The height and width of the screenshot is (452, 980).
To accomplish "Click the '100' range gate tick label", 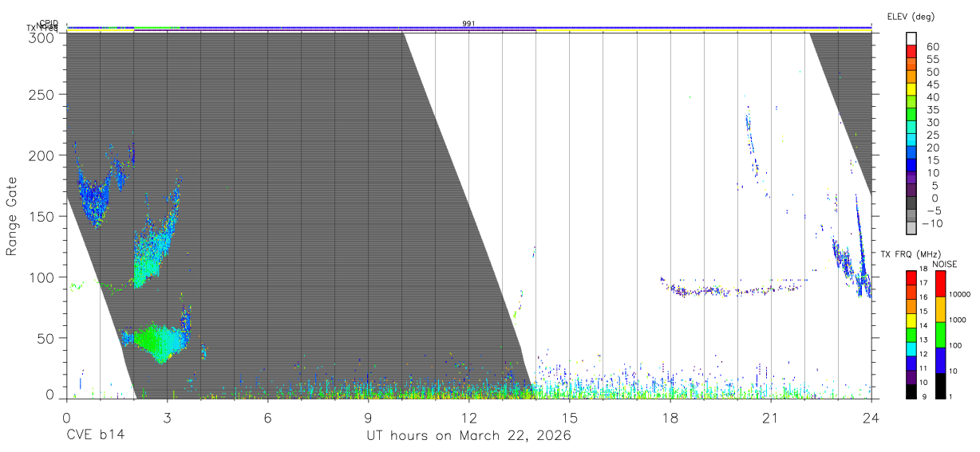I will (x=43, y=277).
